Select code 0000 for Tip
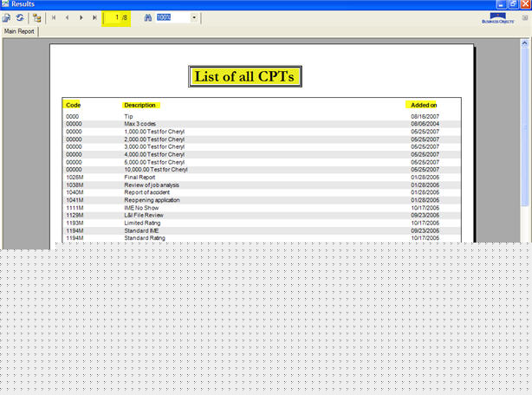 [x=72, y=116]
